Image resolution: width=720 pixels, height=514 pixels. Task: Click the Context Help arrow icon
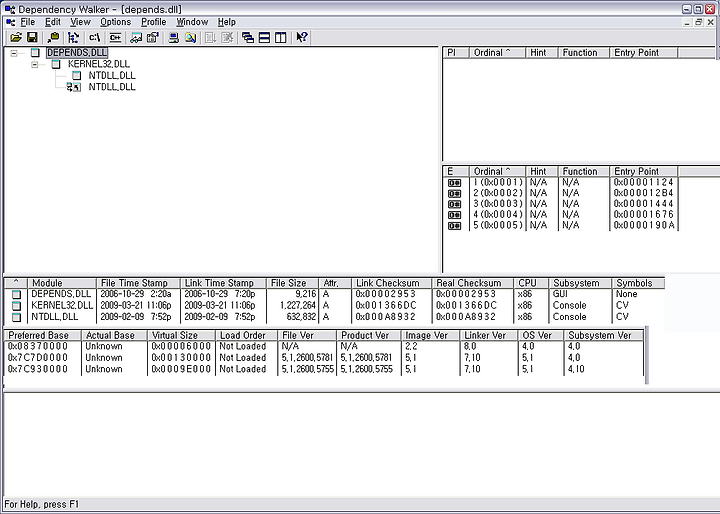(x=302, y=38)
